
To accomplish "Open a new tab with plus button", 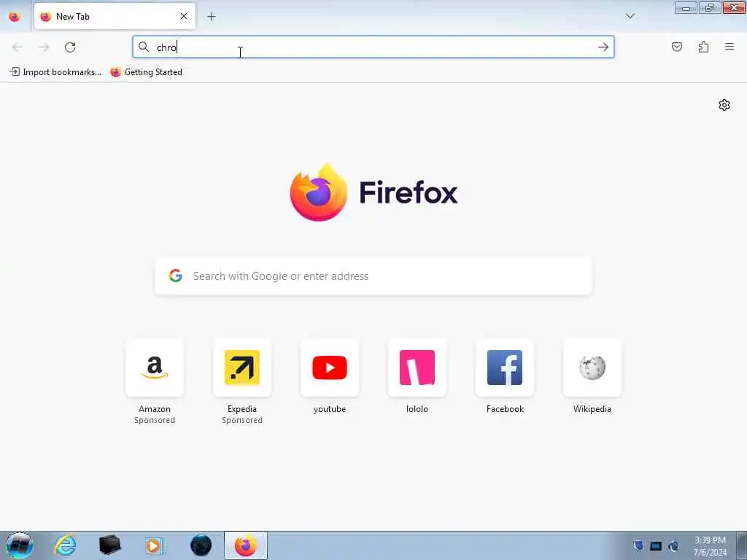I will click(211, 17).
